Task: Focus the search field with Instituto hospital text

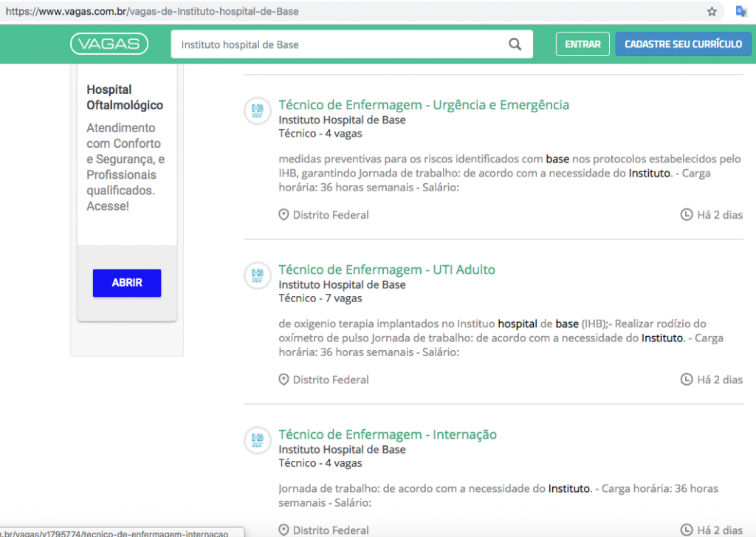Action: click(x=340, y=44)
